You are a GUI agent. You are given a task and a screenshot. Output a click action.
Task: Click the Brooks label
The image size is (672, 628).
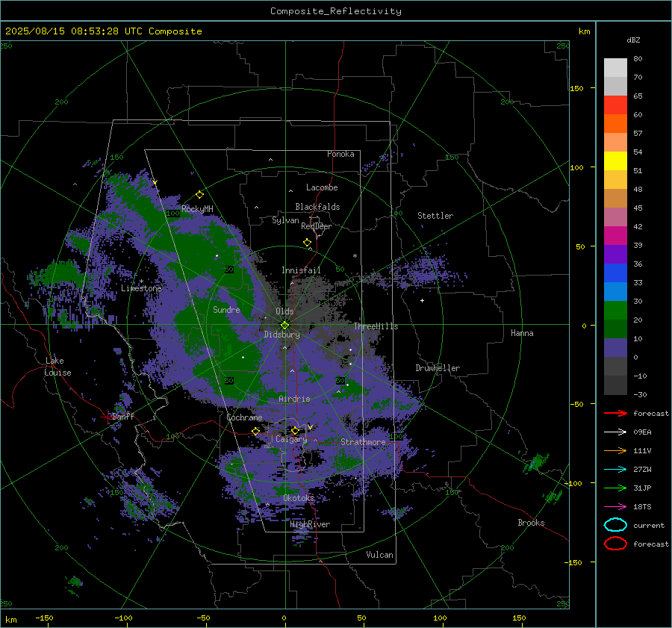click(x=531, y=523)
